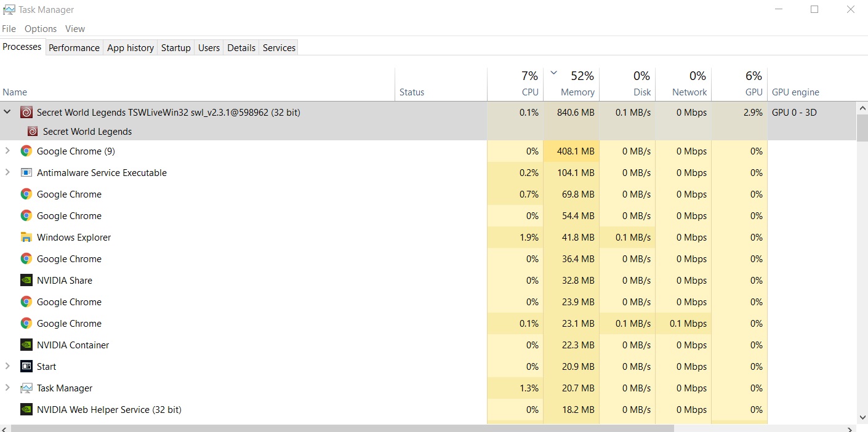The image size is (868, 432).
Task: Click the 0.1 Mbps network cell
Action: (x=683, y=324)
